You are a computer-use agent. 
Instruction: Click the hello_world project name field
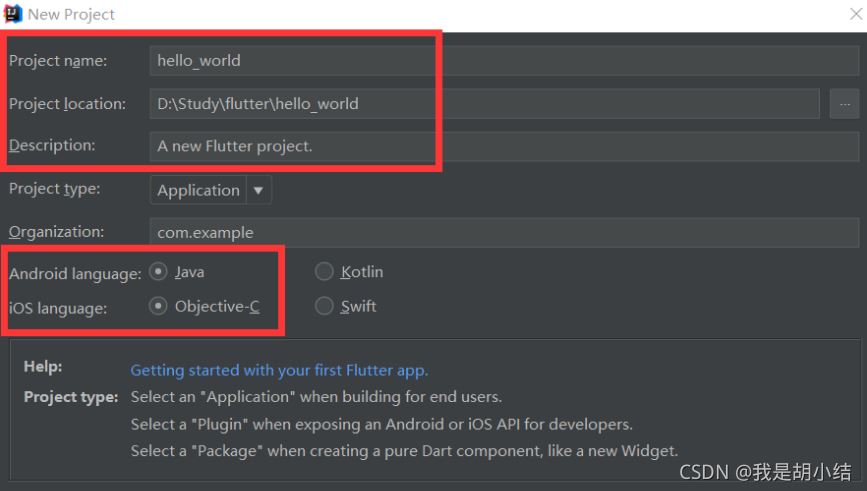(x=504, y=61)
